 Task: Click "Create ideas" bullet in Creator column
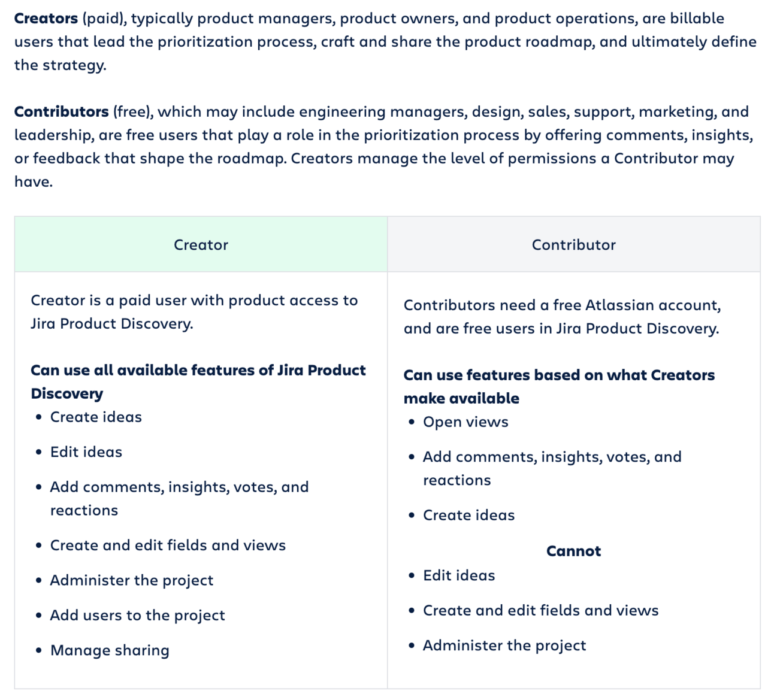[96, 417]
